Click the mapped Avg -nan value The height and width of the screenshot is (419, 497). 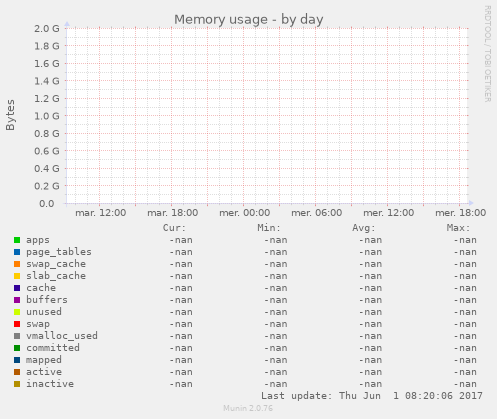pos(370,360)
